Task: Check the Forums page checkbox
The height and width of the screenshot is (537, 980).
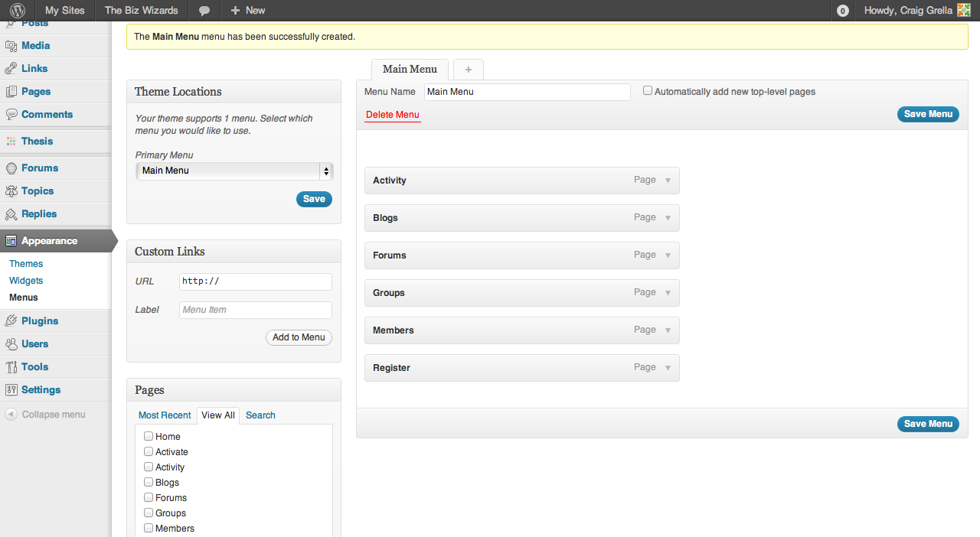Action: pyautogui.click(x=149, y=497)
